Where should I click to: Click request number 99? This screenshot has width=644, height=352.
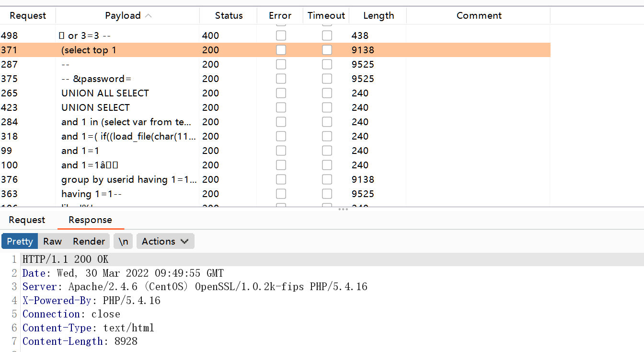click(x=7, y=151)
